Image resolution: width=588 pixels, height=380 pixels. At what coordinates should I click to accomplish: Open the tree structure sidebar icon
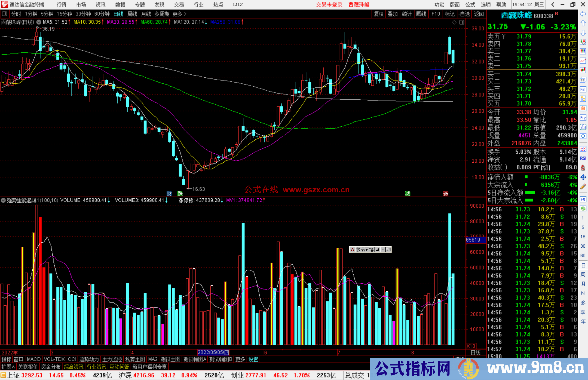[583, 99]
